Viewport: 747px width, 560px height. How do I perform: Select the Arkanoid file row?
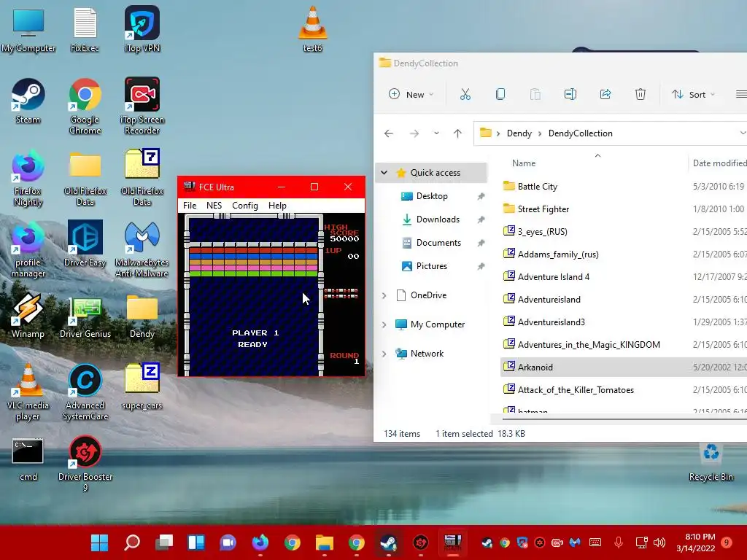(x=624, y=367)
